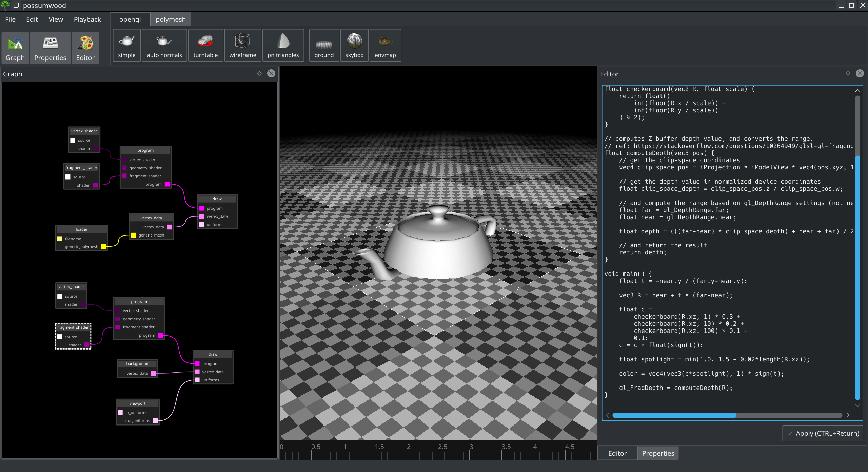Image resolution: width=868 pixels, height=472 pixels.
Task: Apply the auto normals toolbar icon
Action: click(164, 45)
